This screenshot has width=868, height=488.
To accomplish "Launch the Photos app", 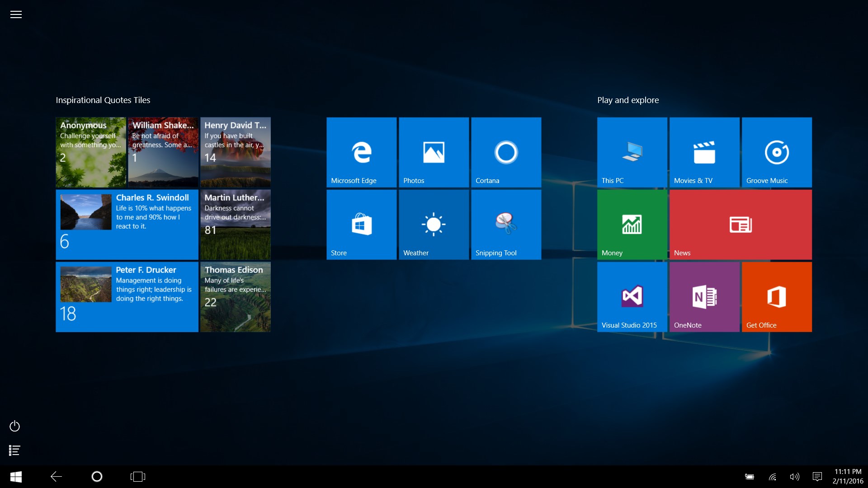I will click(x=434, y=152).
